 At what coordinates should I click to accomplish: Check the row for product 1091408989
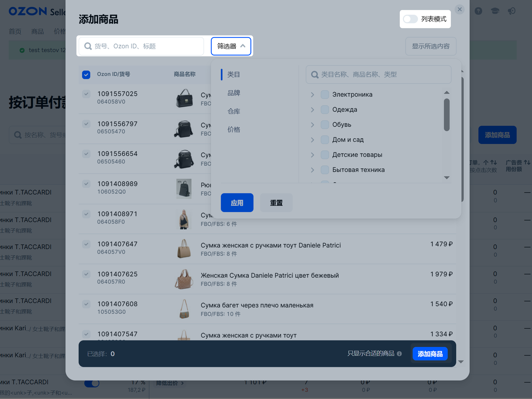pos(86,184)
